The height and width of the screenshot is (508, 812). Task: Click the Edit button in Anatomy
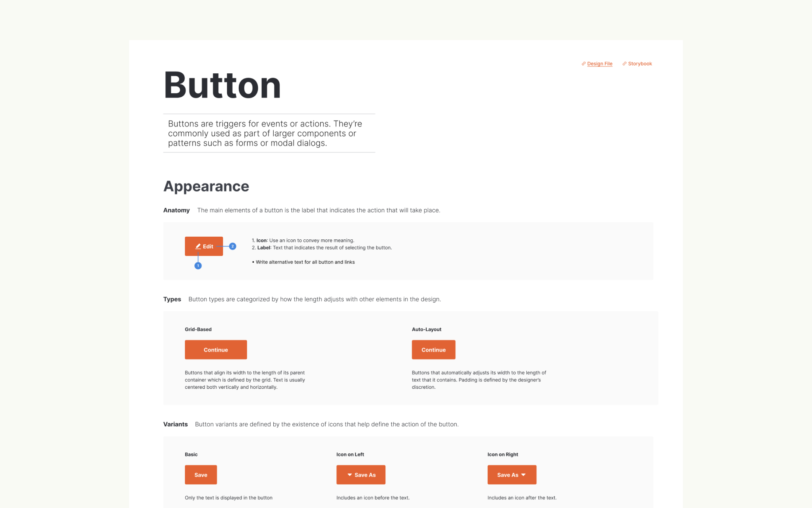coord(204,246)
